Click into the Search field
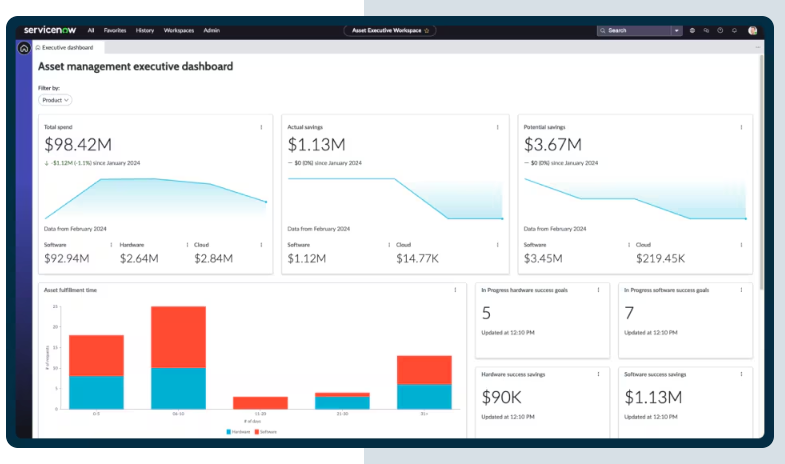785x464 pixels. pyautogui.click(x=636, y=31)
